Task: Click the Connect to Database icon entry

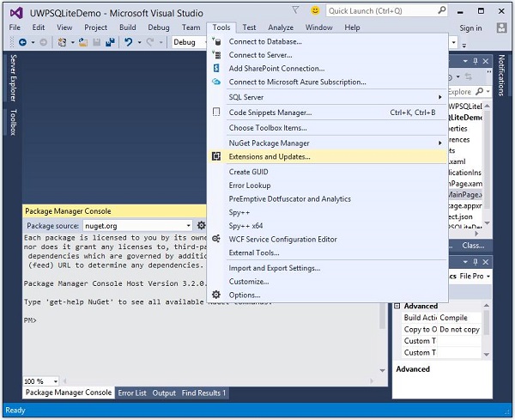Action: coord(217,42)
